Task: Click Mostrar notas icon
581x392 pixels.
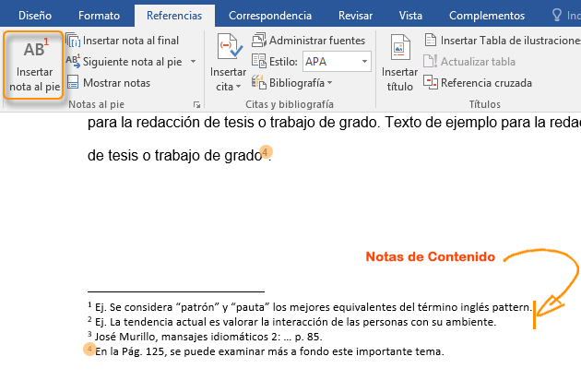Action: (x=73, y=82)
